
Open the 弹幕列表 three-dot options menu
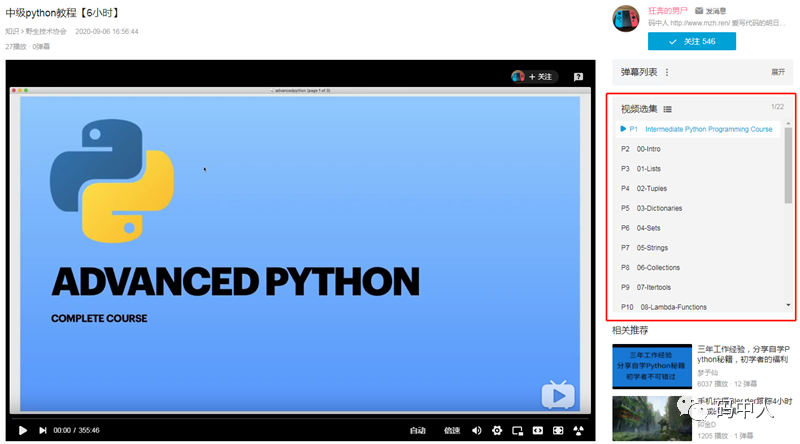click(667, 72)
